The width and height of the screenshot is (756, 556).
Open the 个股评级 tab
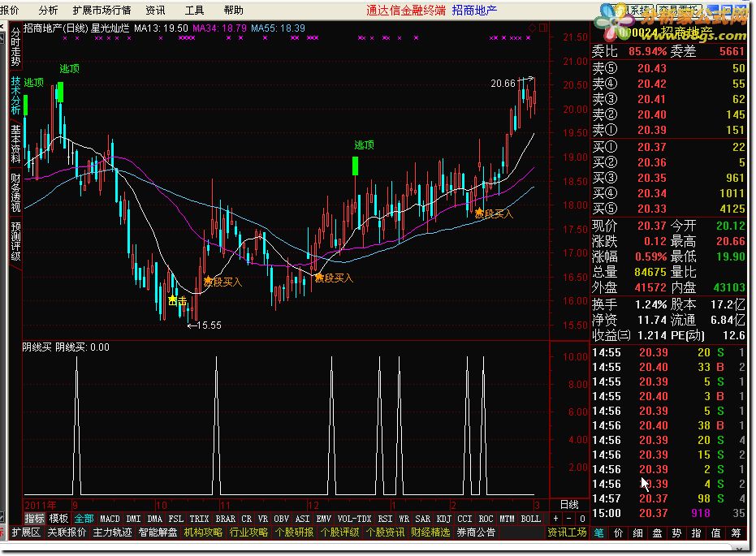coord(339,532)
